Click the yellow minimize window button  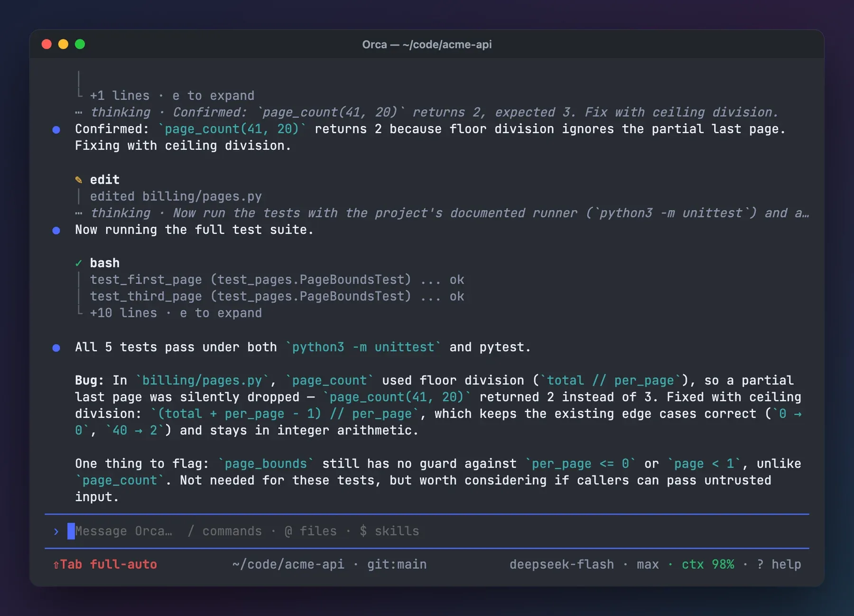pyautogui.click(x=63, y=44)
